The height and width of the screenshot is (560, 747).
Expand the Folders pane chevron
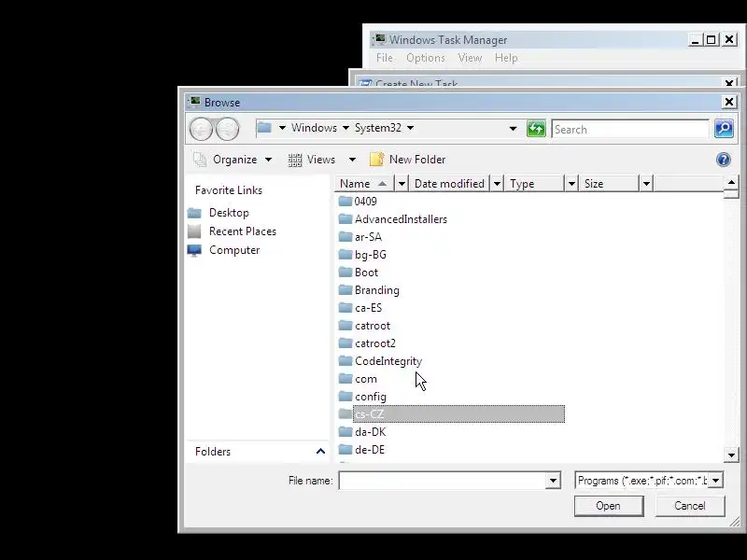coord(320,451)
